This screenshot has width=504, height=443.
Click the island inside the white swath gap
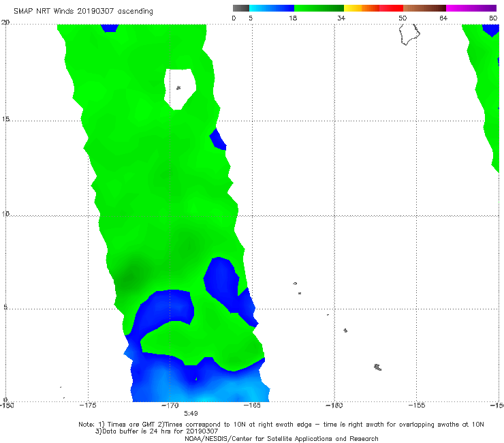point(178,88)
